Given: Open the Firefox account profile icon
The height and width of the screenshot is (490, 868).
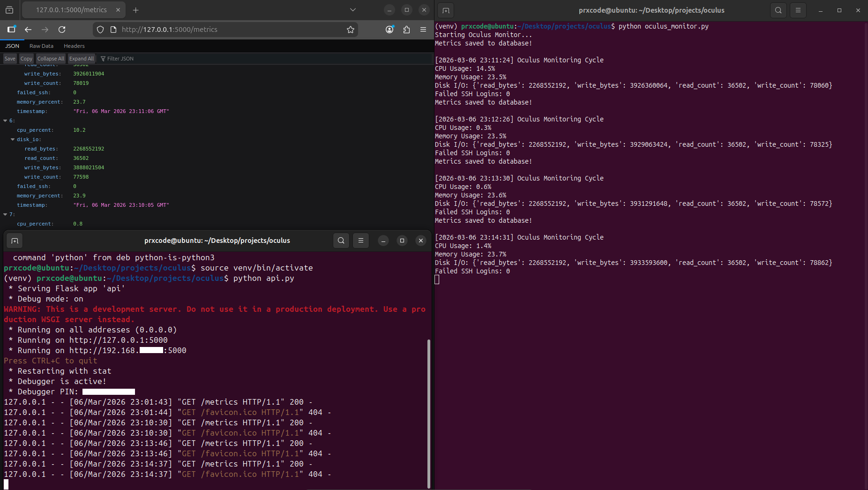Looking at the screenshot, I should [x=389, y=30].
